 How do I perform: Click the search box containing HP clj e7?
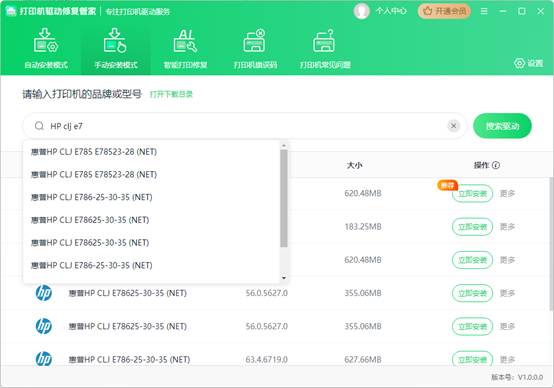pyautogui.click(x=244, y=126)
